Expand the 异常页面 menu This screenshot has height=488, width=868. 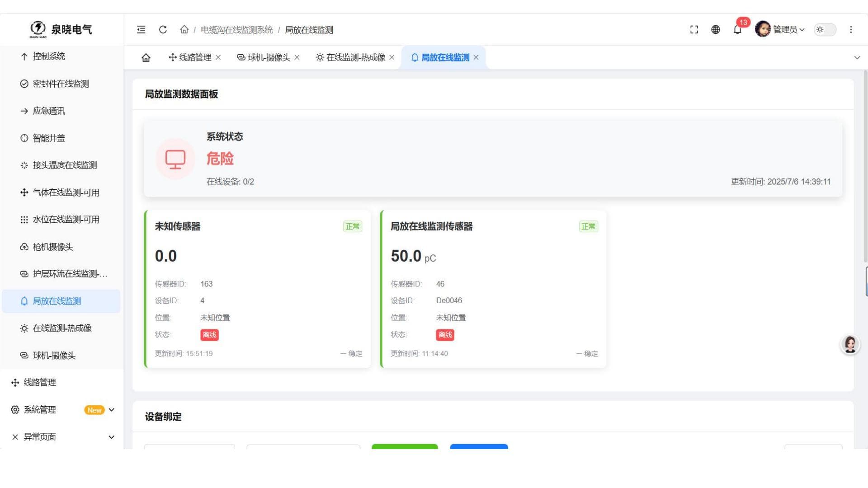pos(62,437)
